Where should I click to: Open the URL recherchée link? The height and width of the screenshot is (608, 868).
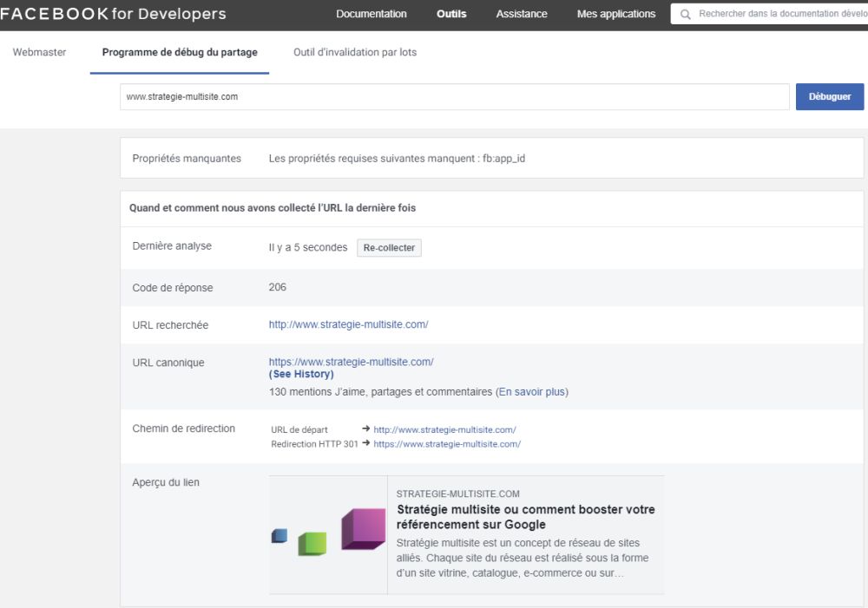349,324
